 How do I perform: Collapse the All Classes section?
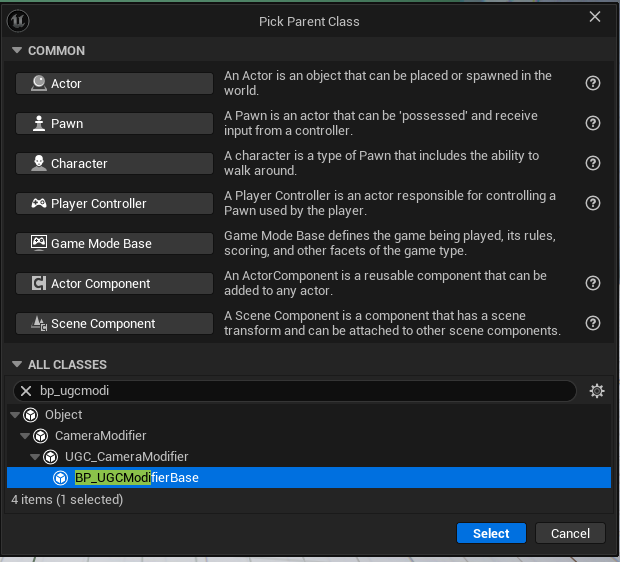pos(17,365)
